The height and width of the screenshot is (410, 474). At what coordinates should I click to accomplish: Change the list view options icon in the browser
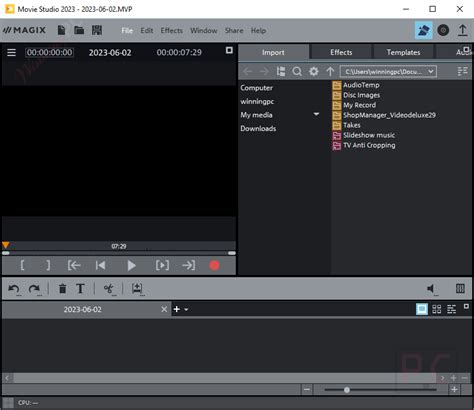pos(462,71)
